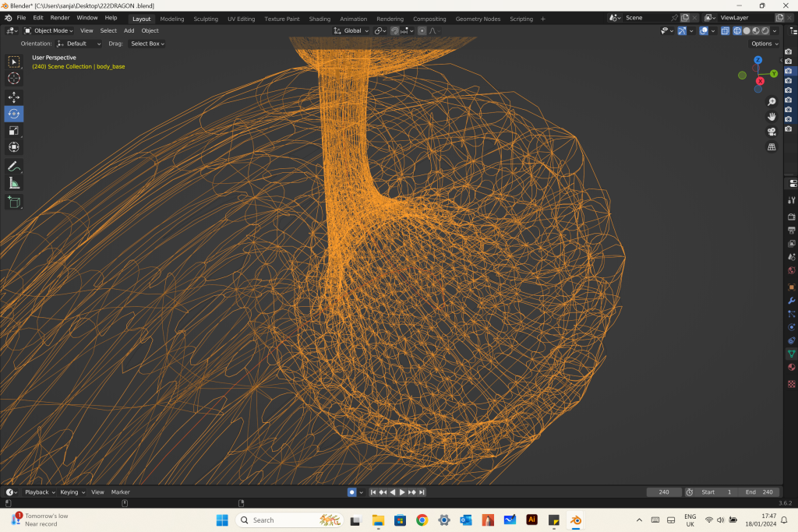Switch to the UV Editing workspace tab
Viewport: 798px width, 532px height.
coord(242,19)
